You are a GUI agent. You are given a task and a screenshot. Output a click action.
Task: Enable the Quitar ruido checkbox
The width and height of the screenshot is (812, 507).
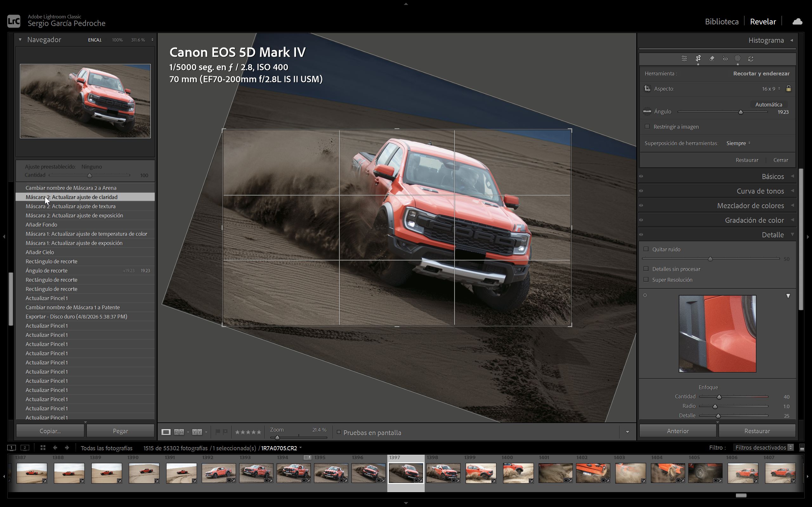pyautogui.click(x=646, y=249)
